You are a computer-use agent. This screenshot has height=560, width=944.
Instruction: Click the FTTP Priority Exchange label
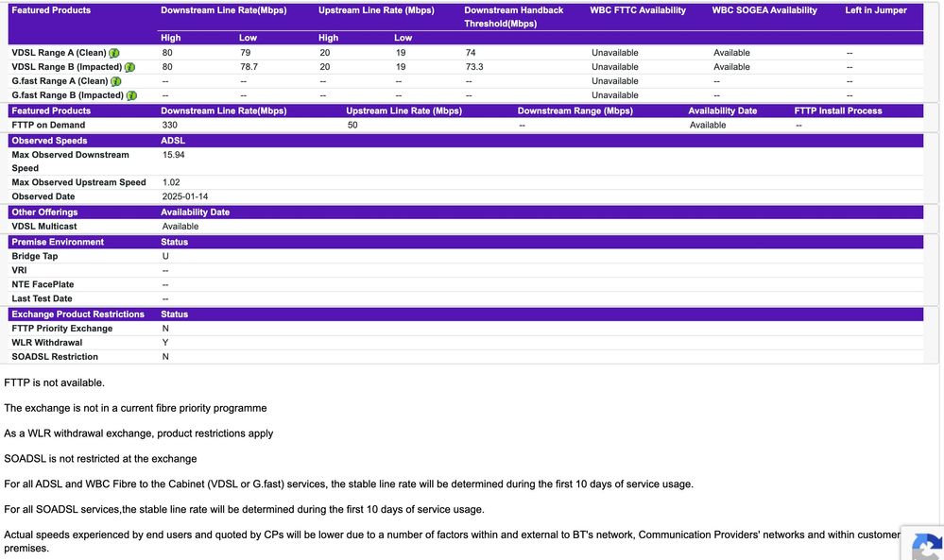click(62, 329)
